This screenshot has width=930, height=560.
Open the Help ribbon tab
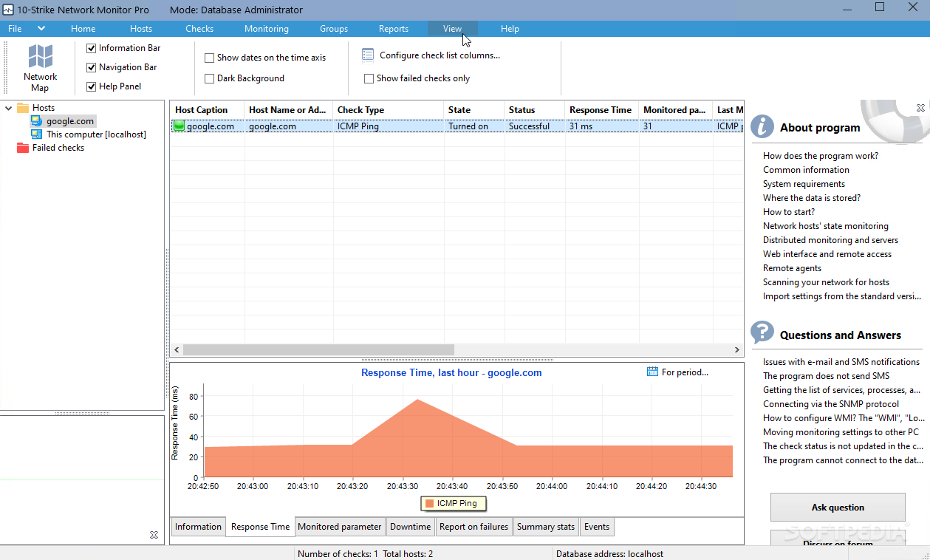510,29
